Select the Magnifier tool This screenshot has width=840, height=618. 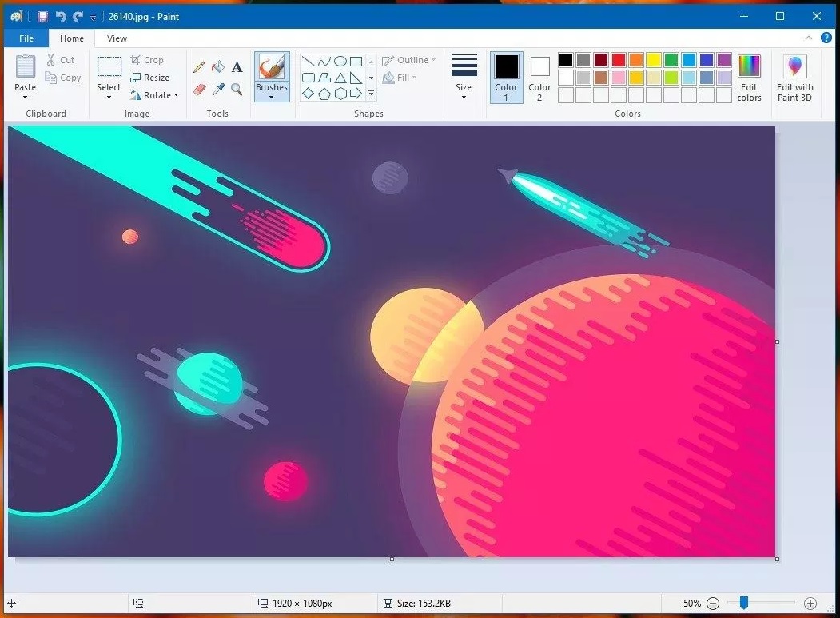coord(237,89)
